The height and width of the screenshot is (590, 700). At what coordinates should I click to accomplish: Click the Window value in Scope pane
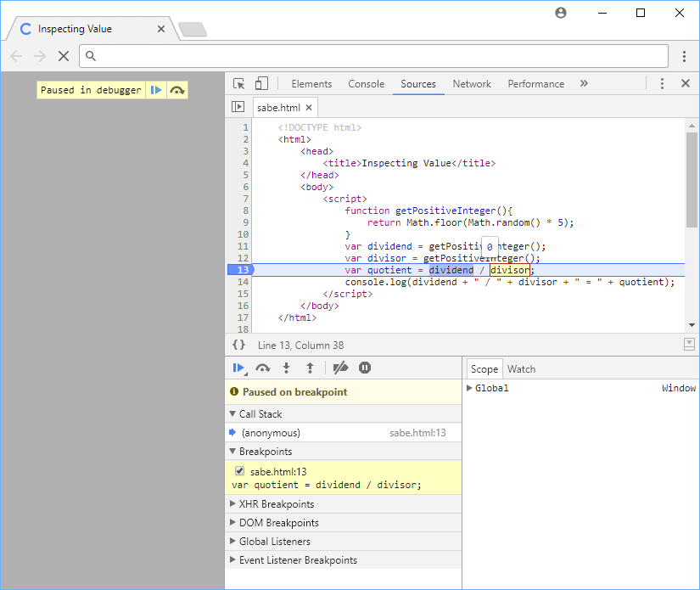(x=679, y=388)
